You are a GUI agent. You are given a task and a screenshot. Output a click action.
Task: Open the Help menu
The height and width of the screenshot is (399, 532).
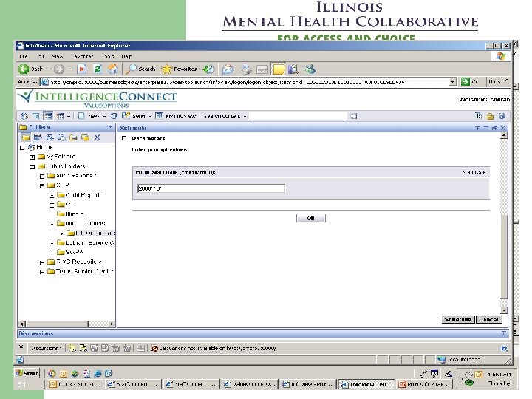click(x=126, y=56)
